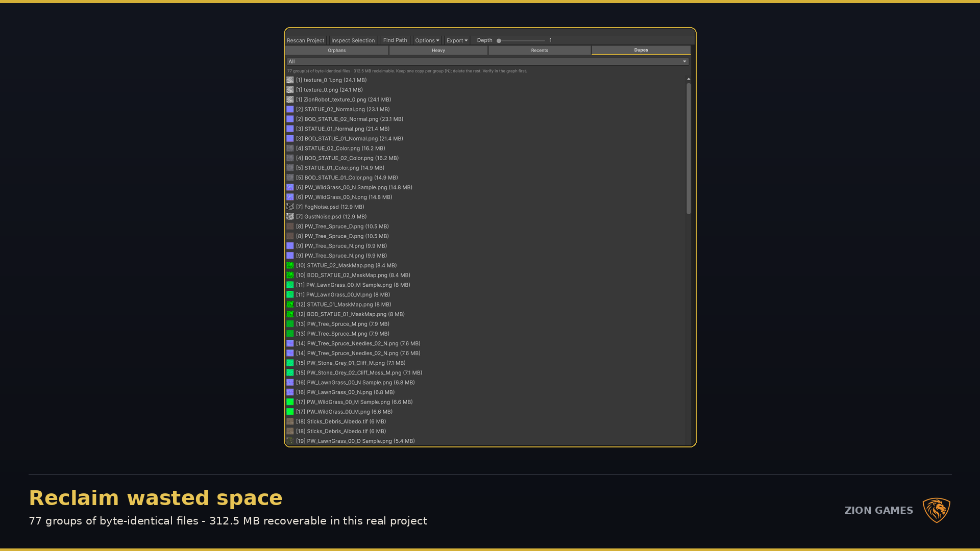Screen dimensions: 980x551
Task: Click the STATUE_02_Color.png thumbnail icon
Action: tap(290, 148)
